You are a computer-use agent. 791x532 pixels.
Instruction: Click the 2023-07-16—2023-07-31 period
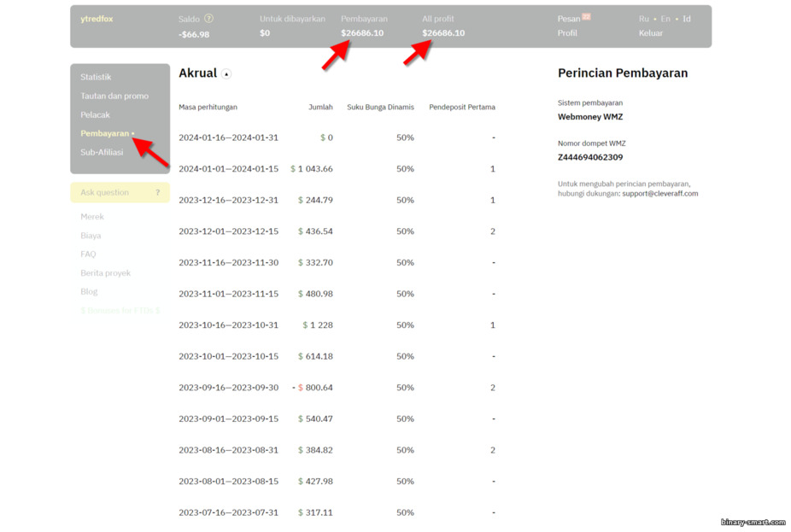click(229, 513)
